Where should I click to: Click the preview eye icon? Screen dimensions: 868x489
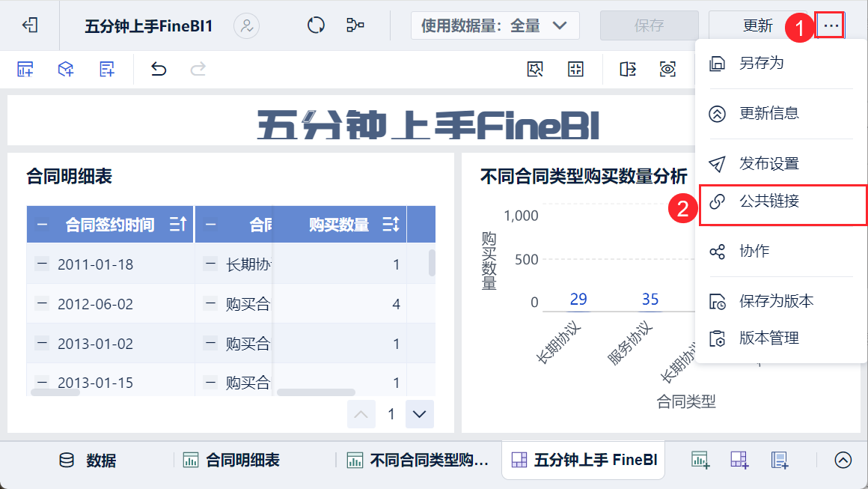(667, 69)
